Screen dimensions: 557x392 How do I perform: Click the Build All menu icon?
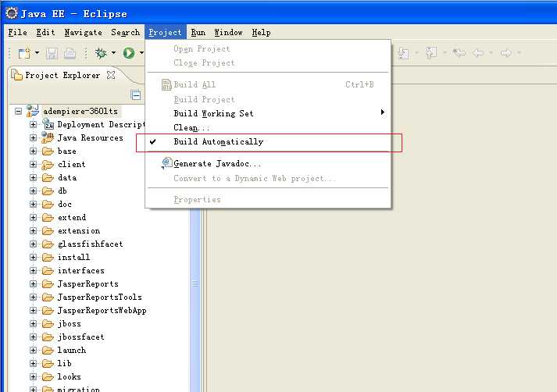coord(166,85)
